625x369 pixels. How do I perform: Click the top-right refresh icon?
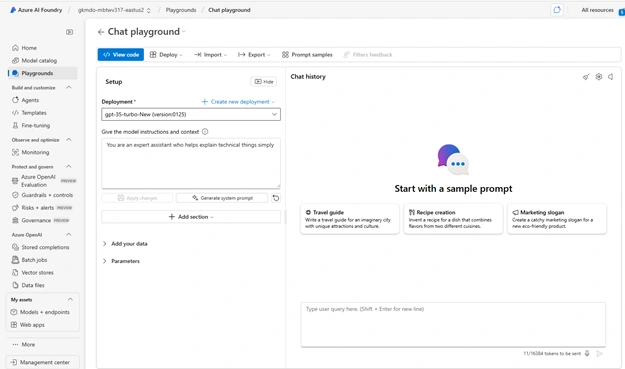coord(557,10)
